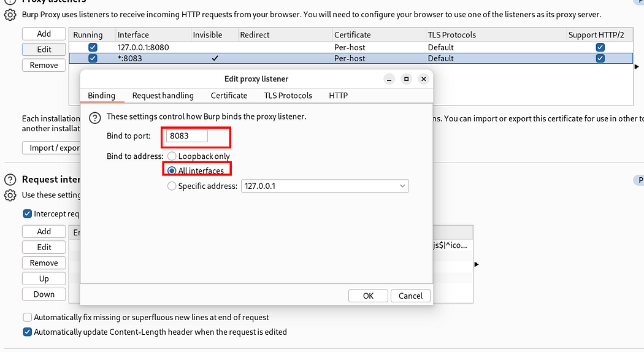Expand proxy listeners table side arrow

(637, 67)
